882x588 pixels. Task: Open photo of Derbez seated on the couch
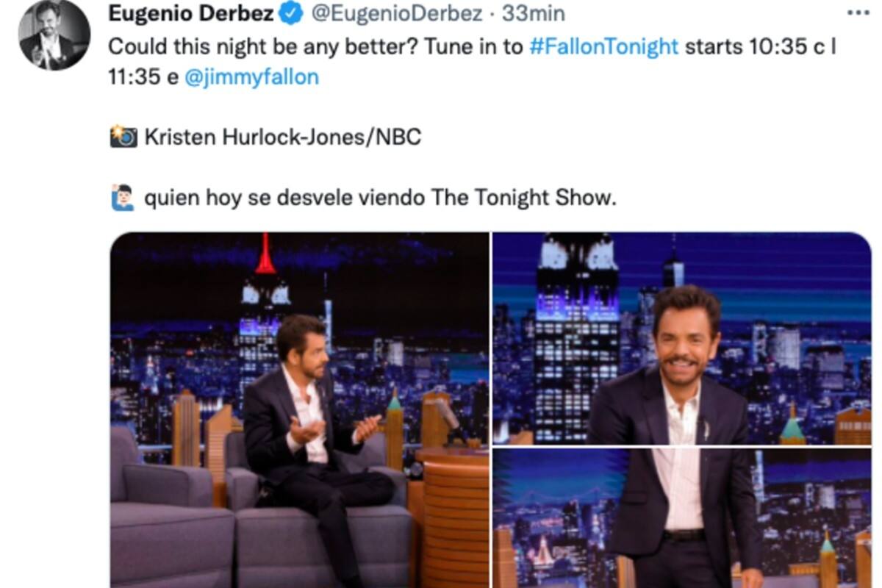click(x=299, y=410)
